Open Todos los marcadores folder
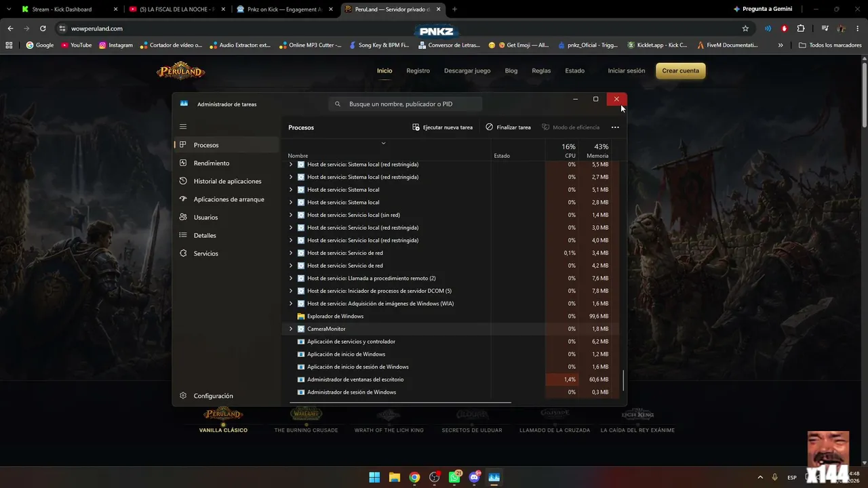Viewport: 868px width, 488px height. pyautogui.click(x=831, y=45)
